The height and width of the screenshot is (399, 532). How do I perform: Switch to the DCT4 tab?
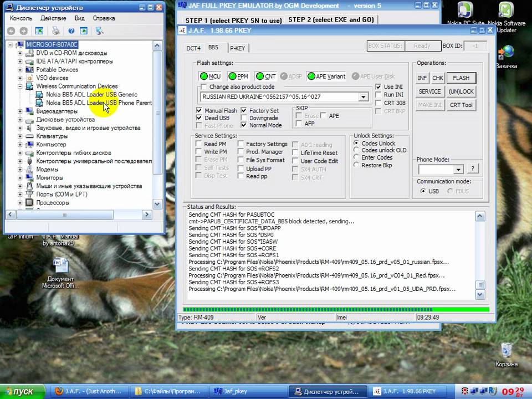point(193,49)
